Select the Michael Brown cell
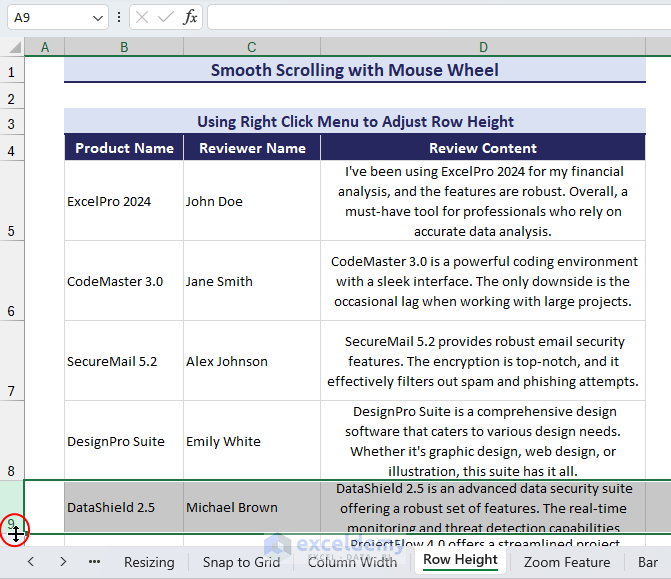The width and height of the screenshot is (671, 579). click(x=252, y=507)
